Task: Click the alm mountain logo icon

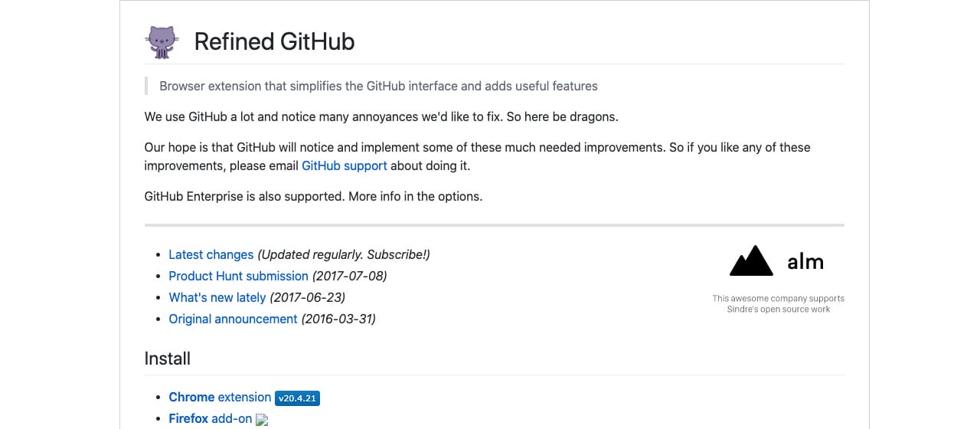Action: [x=751, y=261]
